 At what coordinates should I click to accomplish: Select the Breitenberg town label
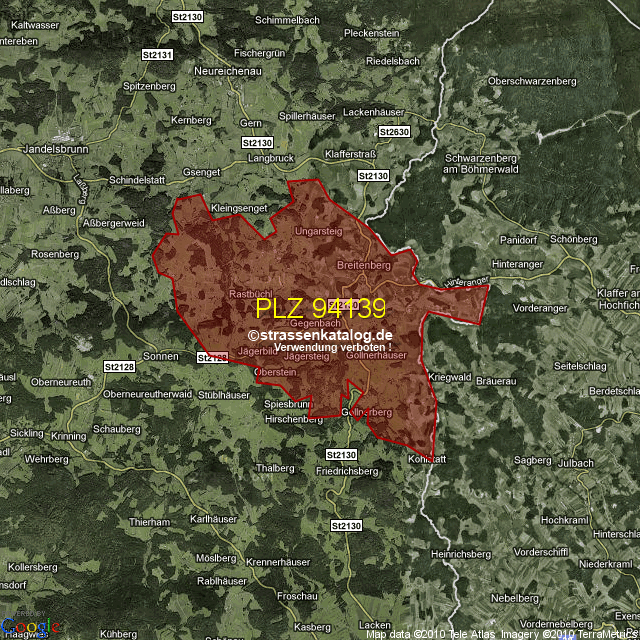click(363, 265)
